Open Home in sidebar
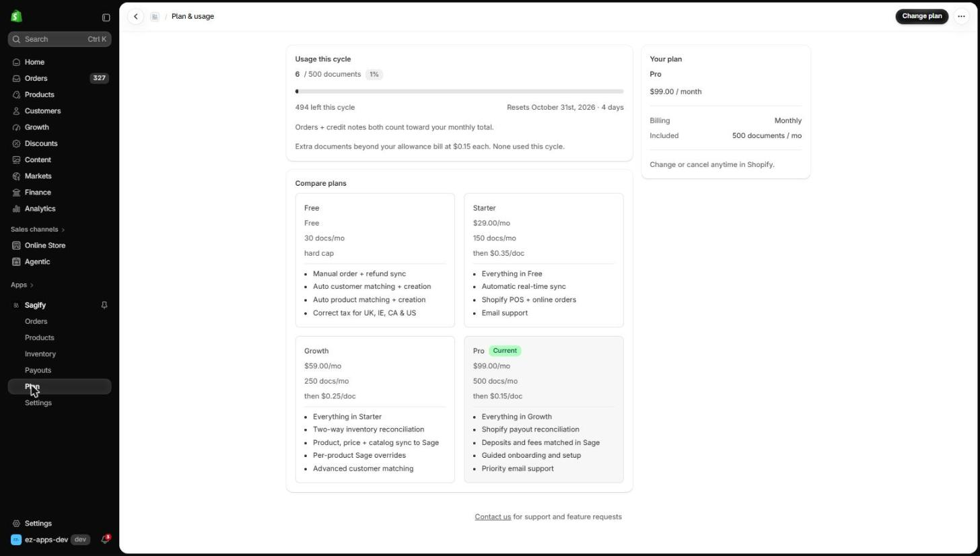980x556 pixels. [x=59, y=62]
